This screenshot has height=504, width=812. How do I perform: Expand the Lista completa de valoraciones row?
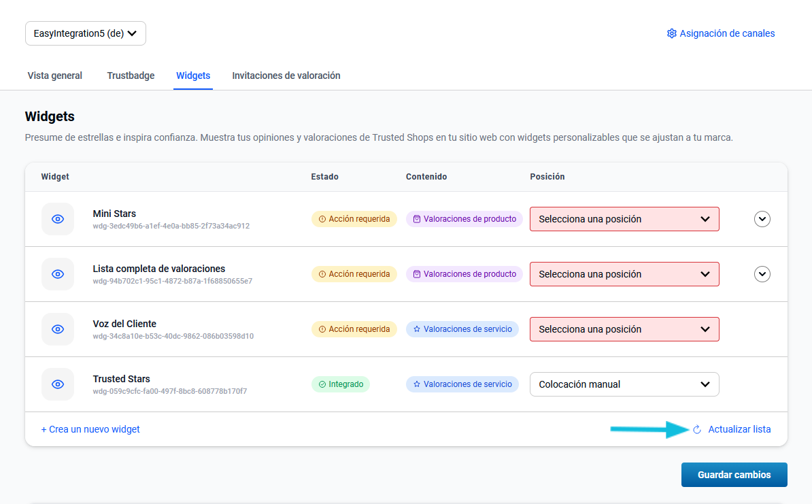tap(762, 274)
